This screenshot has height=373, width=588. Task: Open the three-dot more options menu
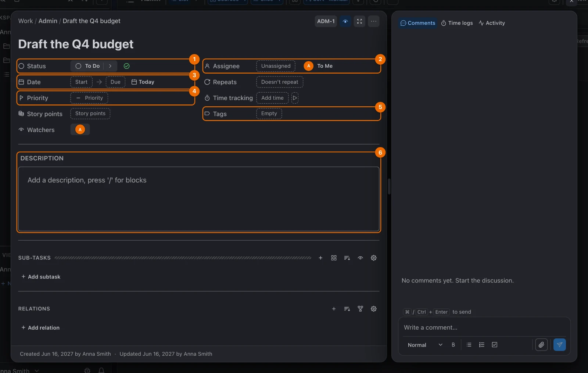[374, 21]
